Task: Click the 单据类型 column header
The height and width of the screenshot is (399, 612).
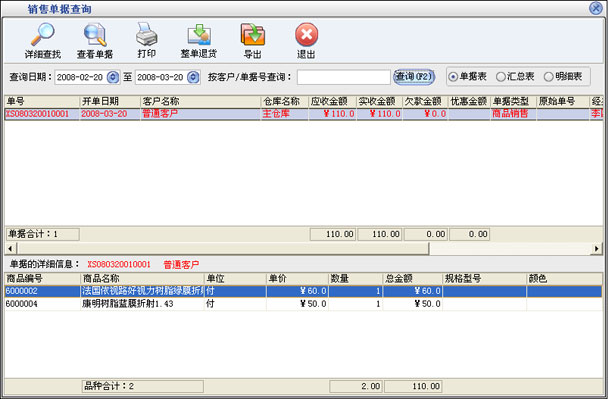Action: [513, 102]
